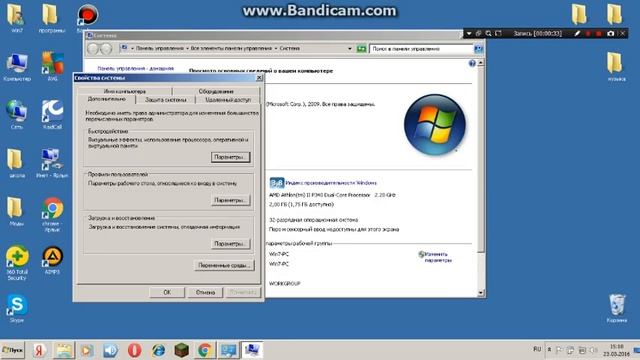
Task: Click Все элементы панели управления breadcrumb
Action: click(x=231, y=49)
